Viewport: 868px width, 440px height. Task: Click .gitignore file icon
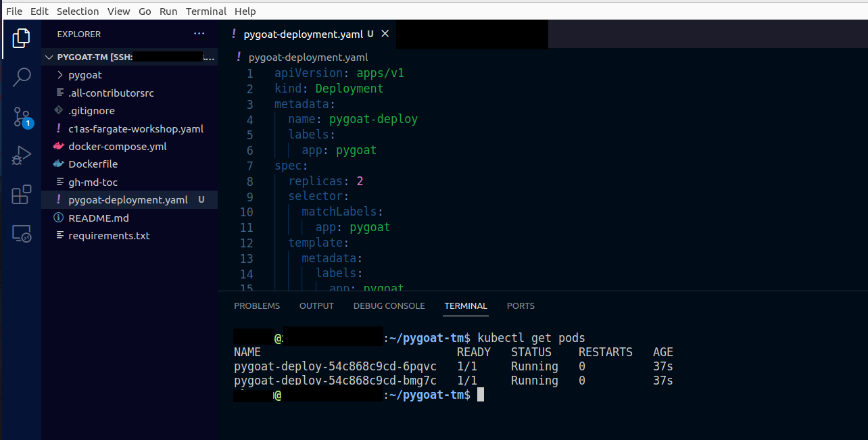click(x=59, y=110)
